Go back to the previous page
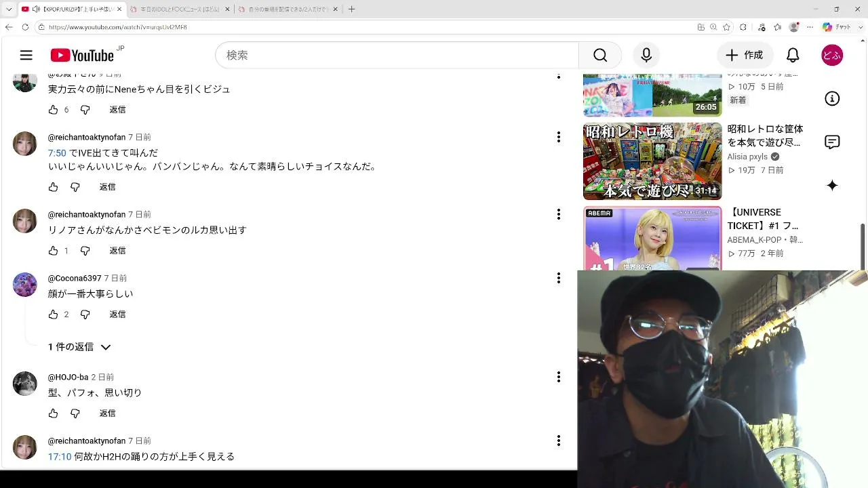The width and height of the screenshot is (868, 488). (9, 27)
